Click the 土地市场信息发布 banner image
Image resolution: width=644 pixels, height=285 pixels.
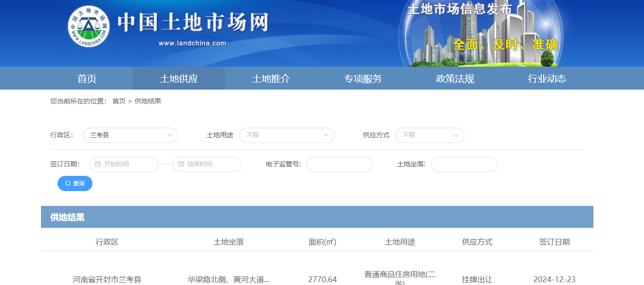coord(481,33)
